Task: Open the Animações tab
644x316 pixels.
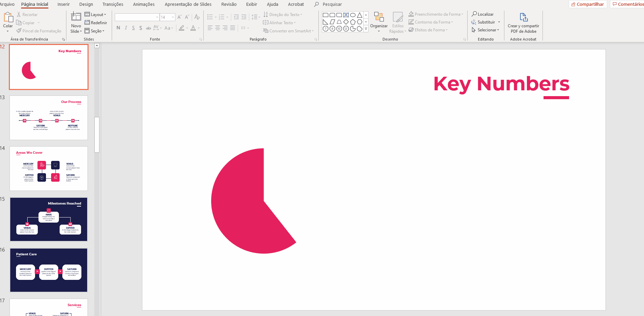Action: coord(144,4)
